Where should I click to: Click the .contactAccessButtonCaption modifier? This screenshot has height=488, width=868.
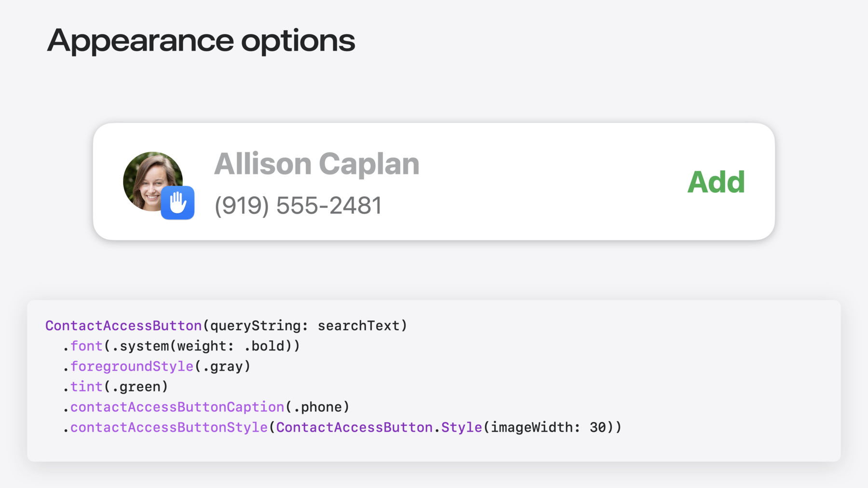click(174, 407)
